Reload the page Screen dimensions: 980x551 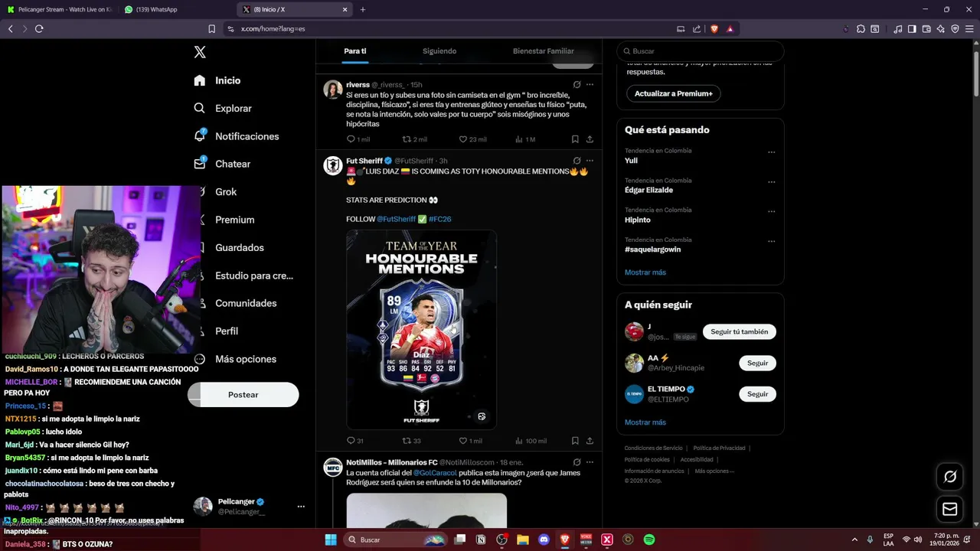[x=39, y=28]
